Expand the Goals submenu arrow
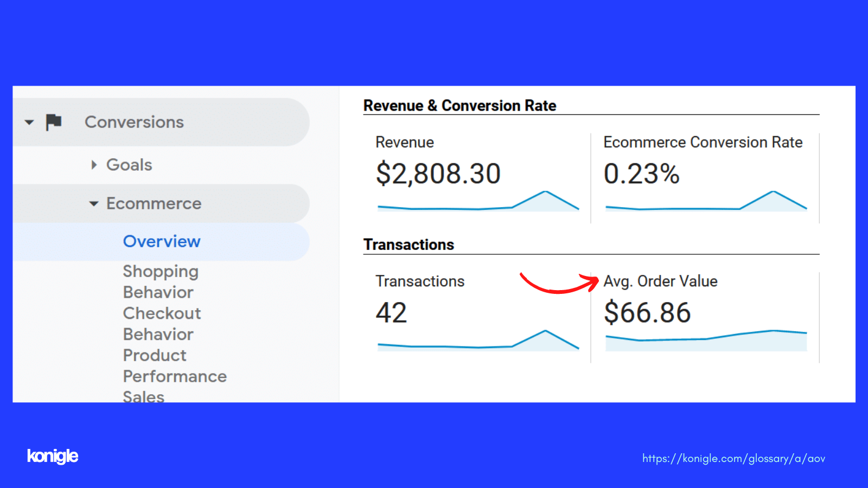Image resolution: width=868 pixels, height=488 pixels. (94, 165)
